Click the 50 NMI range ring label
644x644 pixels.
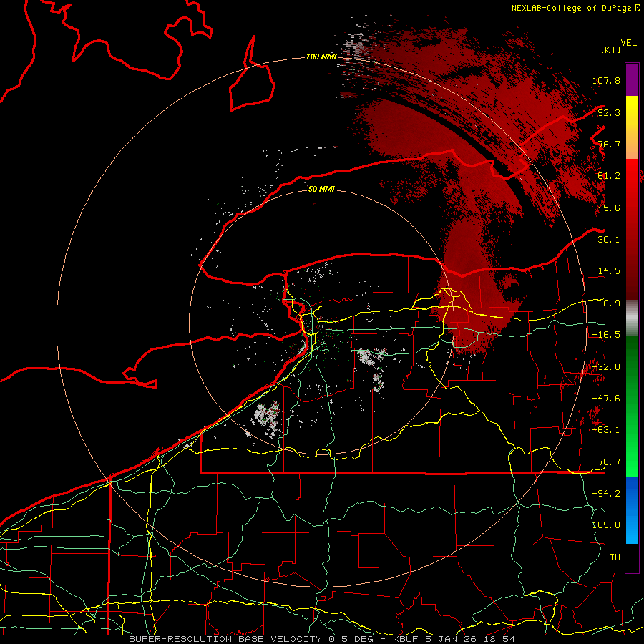pos(321,189)
